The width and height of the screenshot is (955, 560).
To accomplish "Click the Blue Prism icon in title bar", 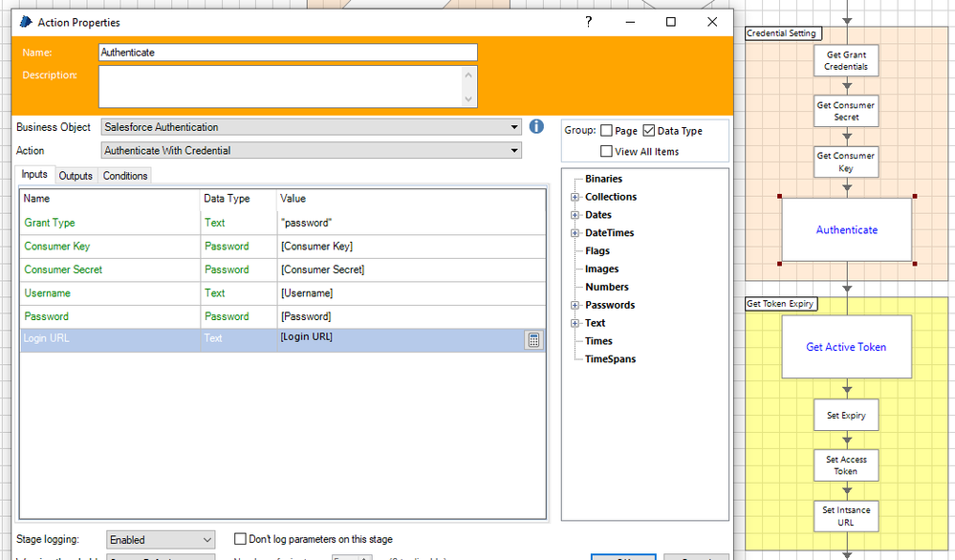I will 25,22.
